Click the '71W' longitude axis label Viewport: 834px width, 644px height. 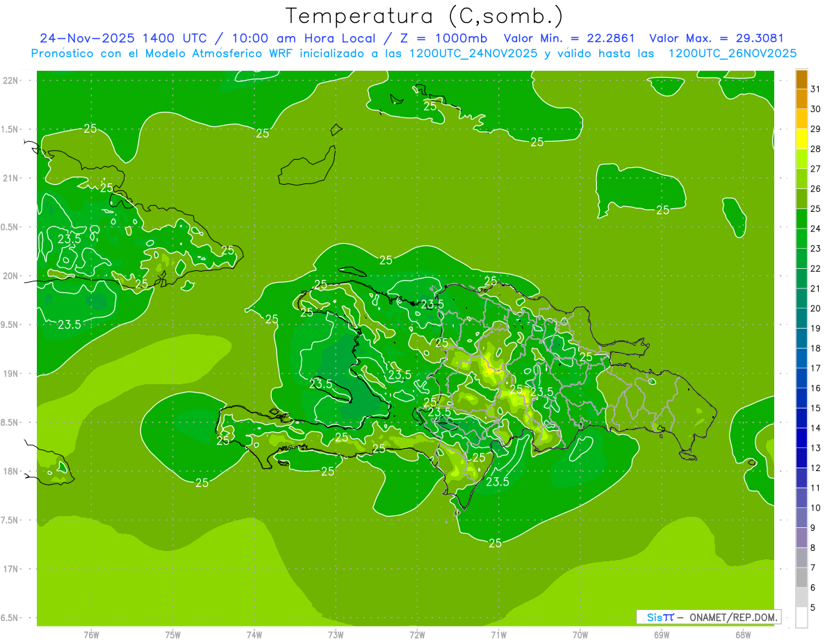point(498,634)
